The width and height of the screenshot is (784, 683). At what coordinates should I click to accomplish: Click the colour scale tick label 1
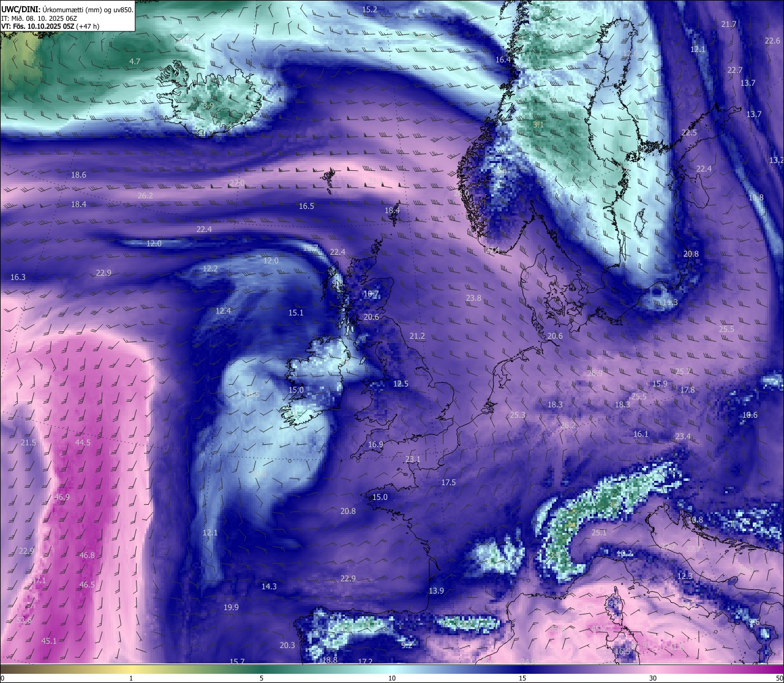coord(131,678)
